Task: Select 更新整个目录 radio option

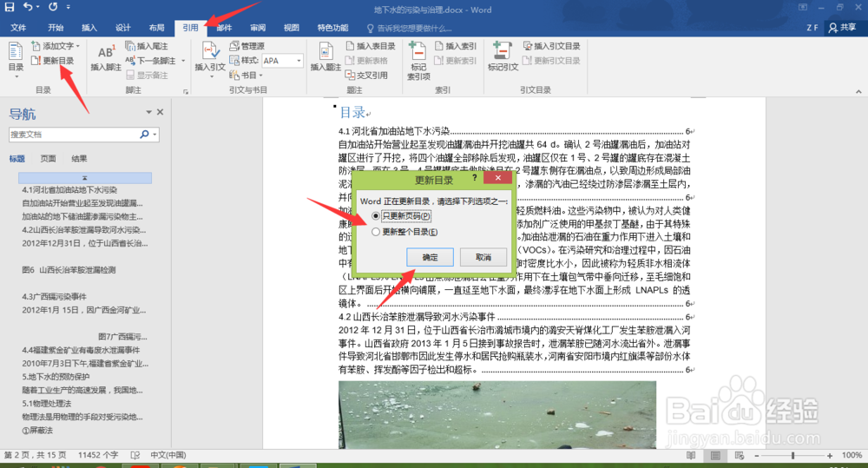Action: point(404,232)
